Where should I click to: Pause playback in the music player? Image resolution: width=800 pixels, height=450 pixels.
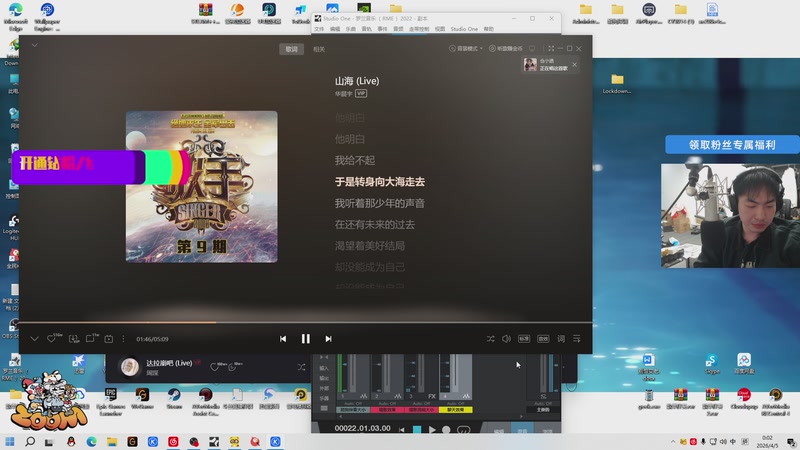point(305,339)
